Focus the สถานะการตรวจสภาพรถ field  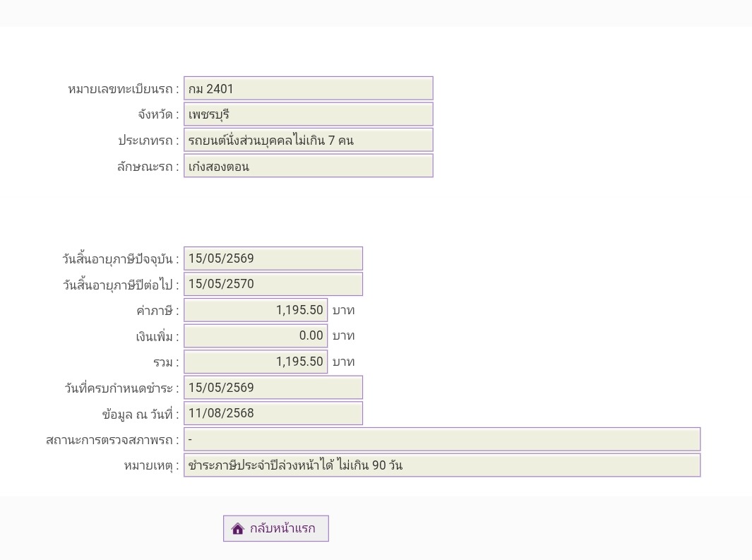441,439
